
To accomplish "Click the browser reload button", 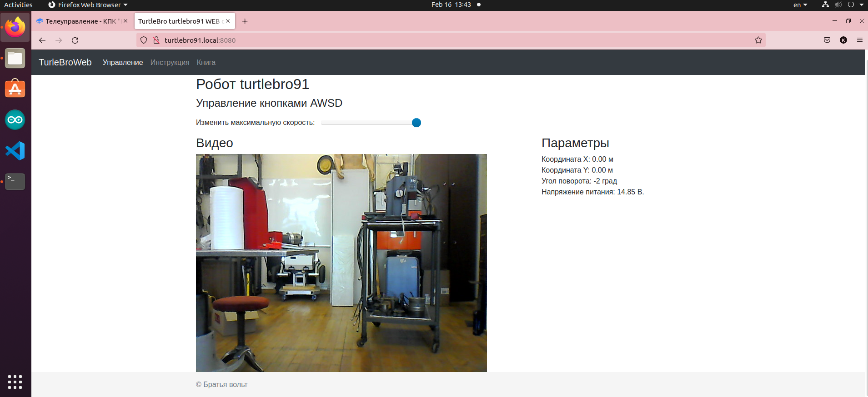I will click(x=75, y=40).
